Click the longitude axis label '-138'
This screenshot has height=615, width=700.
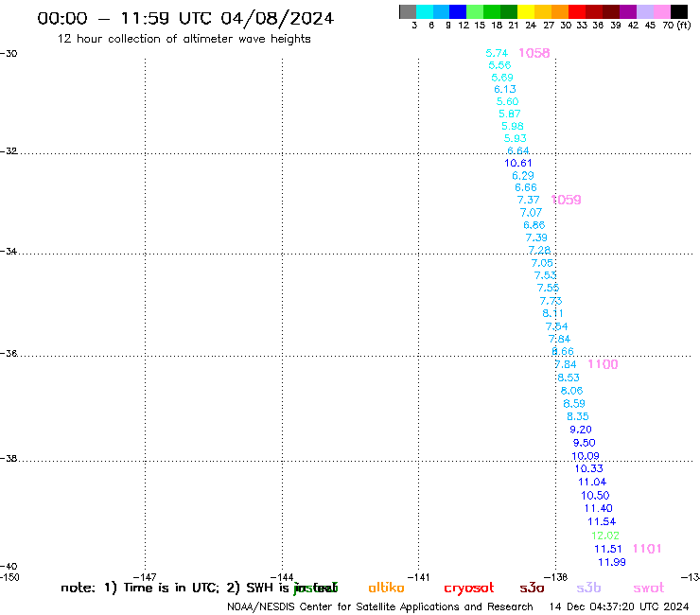pyautogui.click(x=556, y=577)
